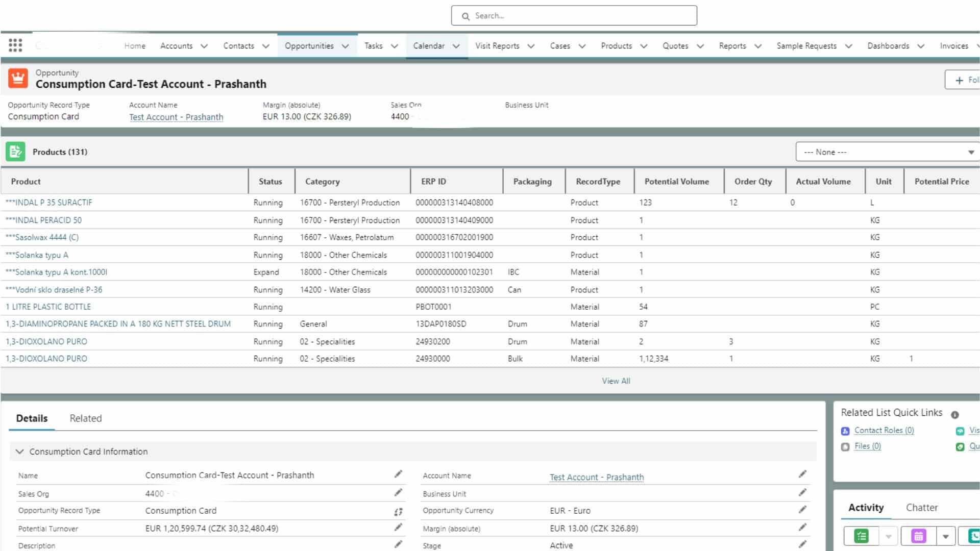Open Test Account - Prashanth link in header

176,117
